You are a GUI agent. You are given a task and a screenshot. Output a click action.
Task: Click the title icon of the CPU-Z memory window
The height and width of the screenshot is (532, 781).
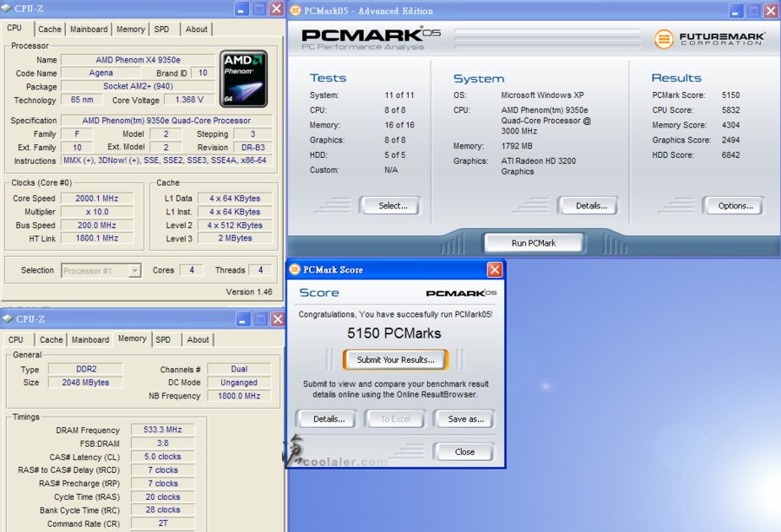(x=8, y=319)
